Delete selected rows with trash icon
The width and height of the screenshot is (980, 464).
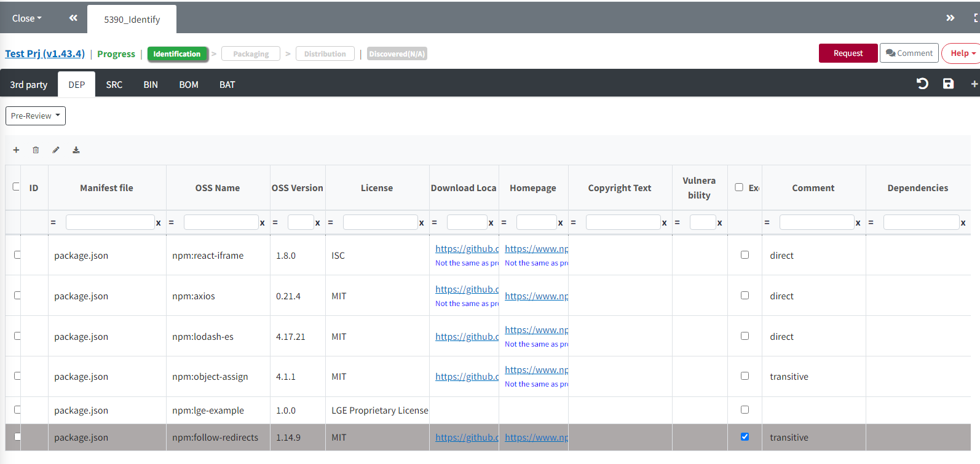click(x=36, y=150)
